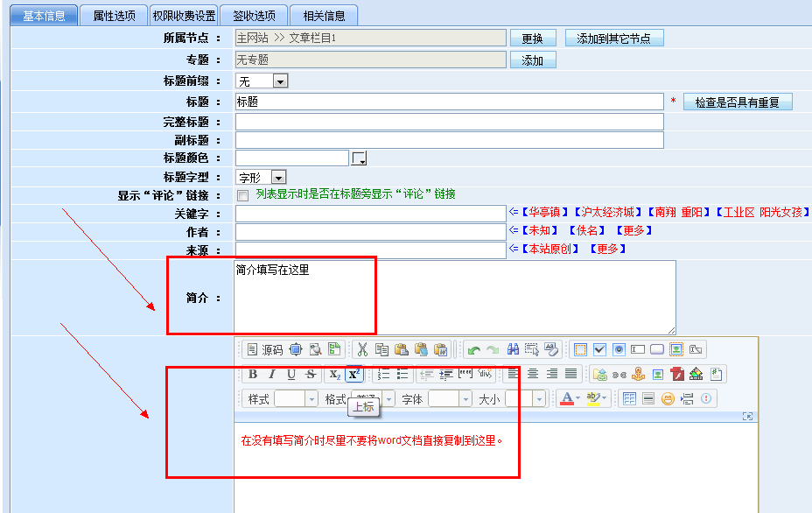The width and height of the screenshot is (812, 513).
Task: Click the 源码 source code button
Action: [264, 349]
